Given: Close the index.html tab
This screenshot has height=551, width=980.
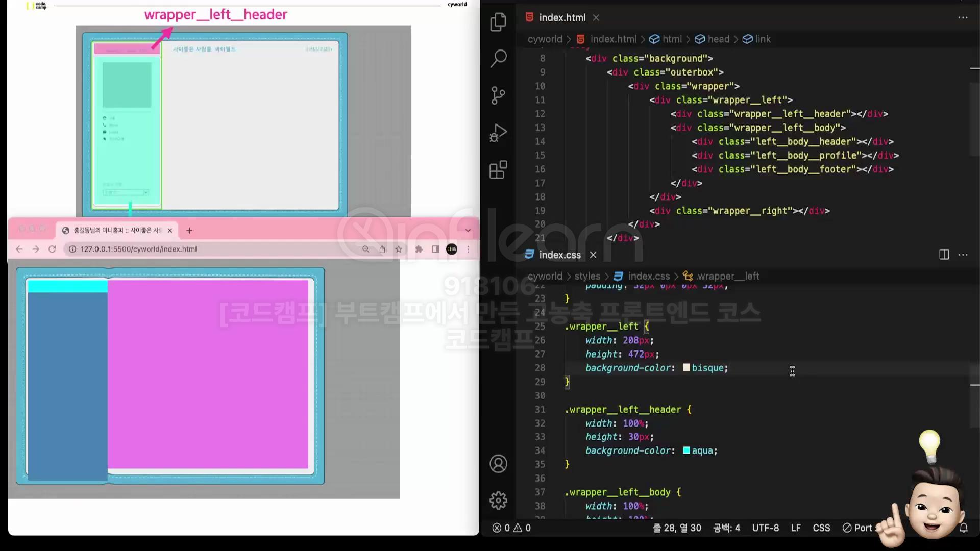Looking at the screenshot, I should coord(596,17).
